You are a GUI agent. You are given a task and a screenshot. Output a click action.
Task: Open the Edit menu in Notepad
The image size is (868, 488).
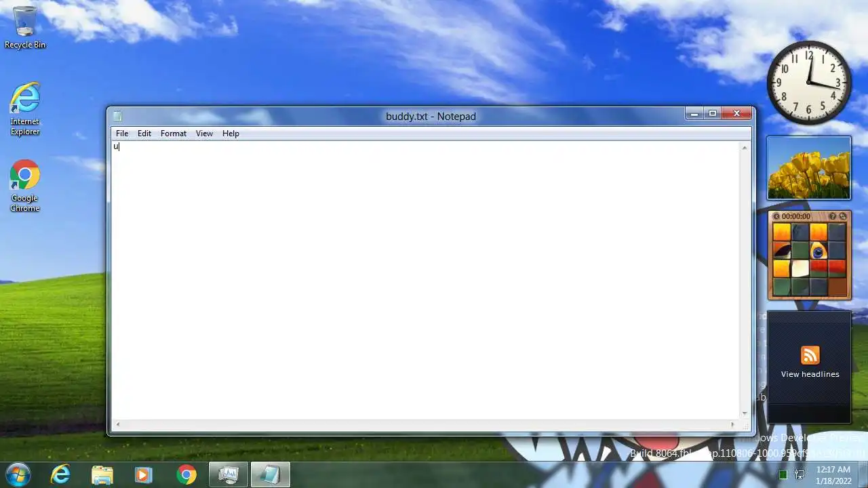click(144, 134)
